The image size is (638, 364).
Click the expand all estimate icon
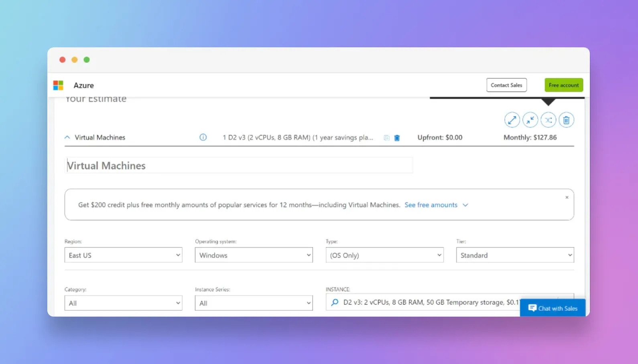(x=512, y=120)
